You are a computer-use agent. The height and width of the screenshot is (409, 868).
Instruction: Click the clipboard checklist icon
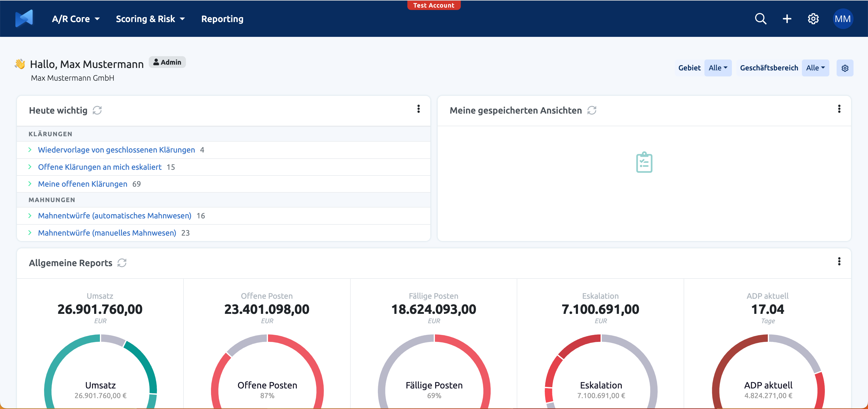coord(644,162)
